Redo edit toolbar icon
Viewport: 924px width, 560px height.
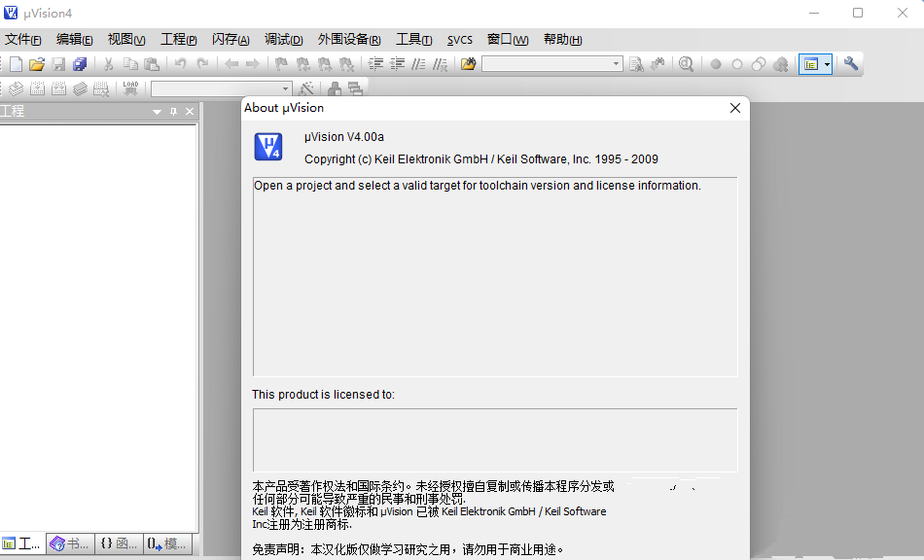pos(202,64)
